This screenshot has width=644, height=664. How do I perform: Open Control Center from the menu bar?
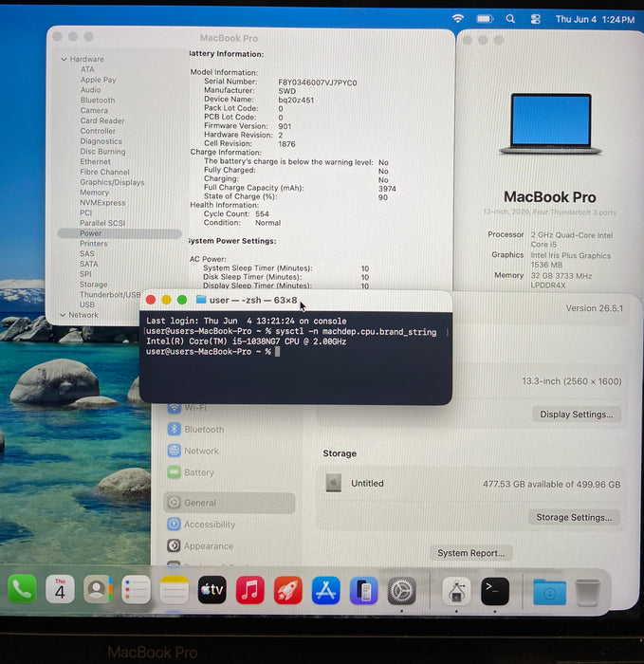point(535,19)
